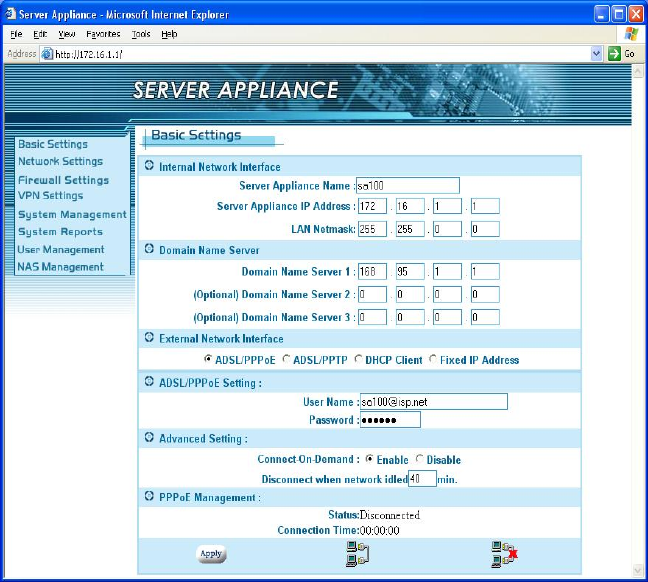This screenshot has height=582, width=648.
Task: Click the PPPoE disconnect icon with red X
Action: click(504, 554)
